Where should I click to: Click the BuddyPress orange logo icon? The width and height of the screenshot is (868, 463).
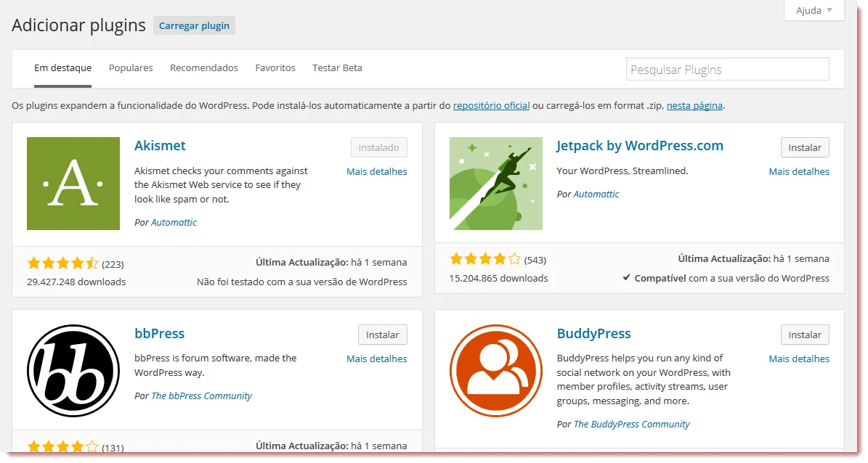click(495, 371)
